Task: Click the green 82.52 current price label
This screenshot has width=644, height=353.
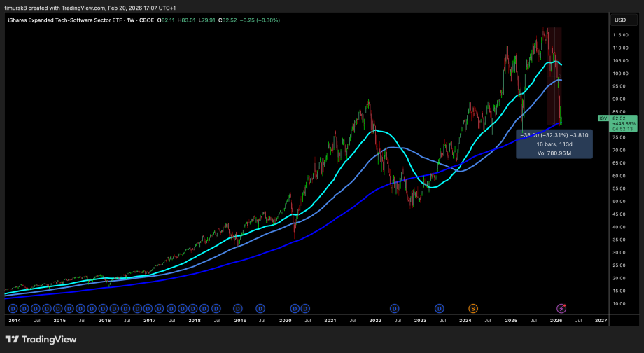Action: (x=622, y=118)
